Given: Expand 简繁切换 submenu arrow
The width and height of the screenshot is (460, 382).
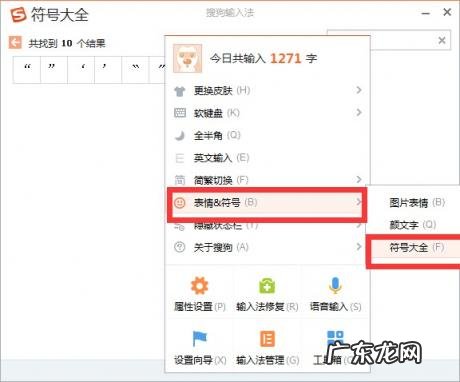Looking at the screenshot, I should 359,179.
